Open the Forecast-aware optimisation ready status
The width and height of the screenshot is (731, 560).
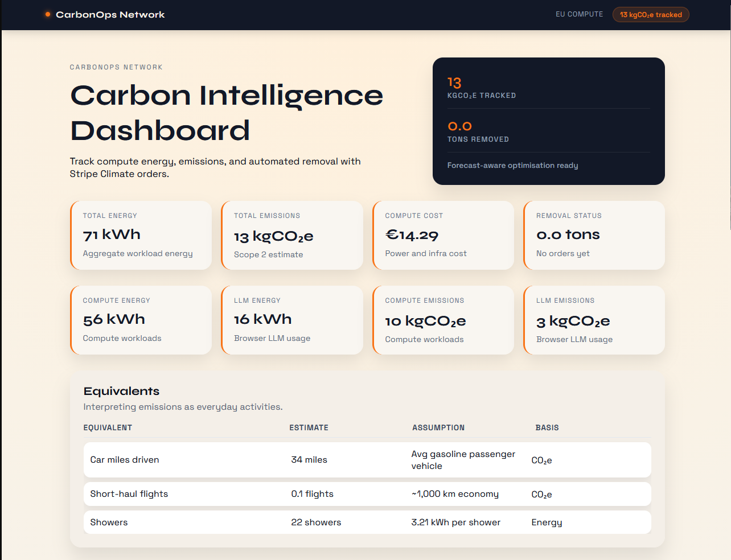513,165
